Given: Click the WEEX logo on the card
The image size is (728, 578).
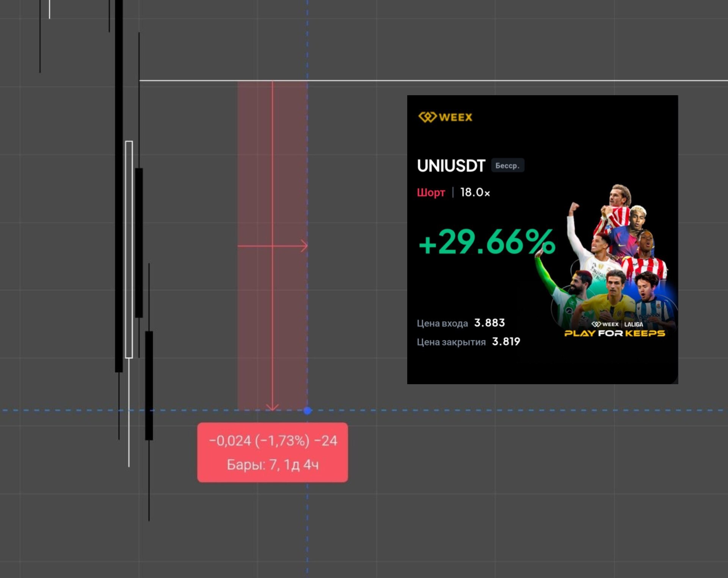Looking at the screenshot, I should coord(446,117).
